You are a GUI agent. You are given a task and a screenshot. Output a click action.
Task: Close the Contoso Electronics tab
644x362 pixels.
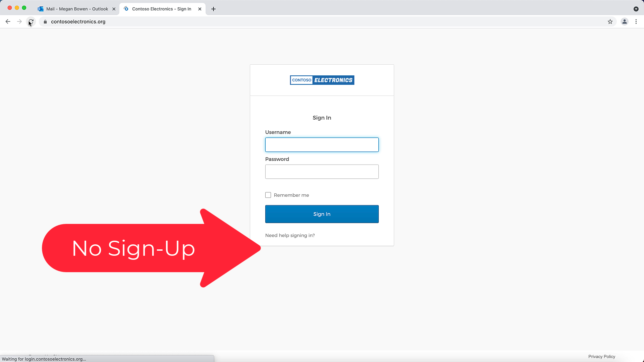[200, 9]
